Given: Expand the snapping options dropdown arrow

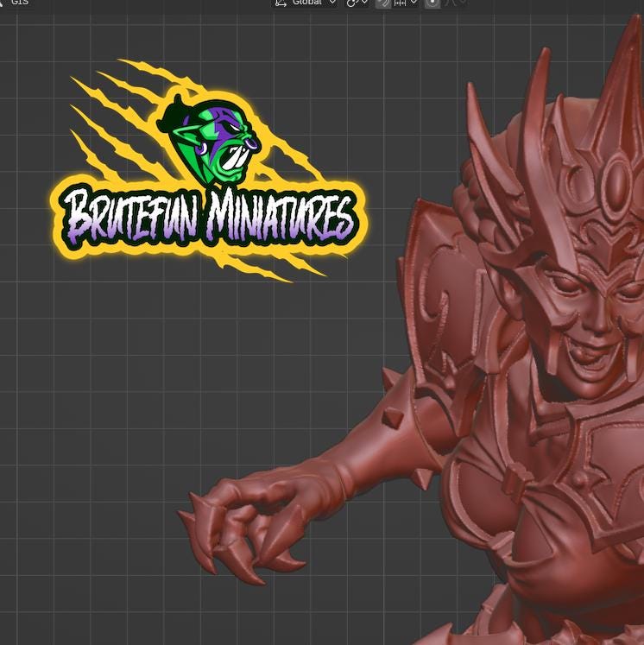Looking at the screenshot, I should 414,3.
